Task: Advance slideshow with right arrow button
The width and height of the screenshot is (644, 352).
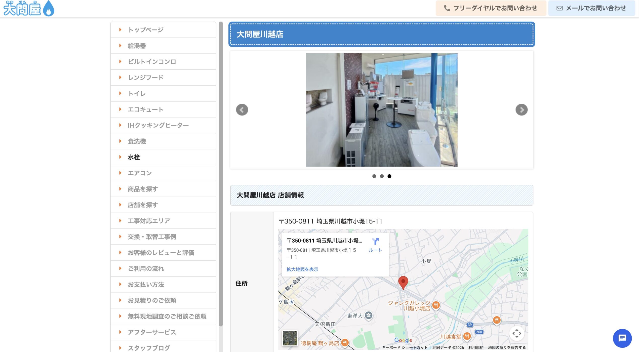Action: pos(521,110)
